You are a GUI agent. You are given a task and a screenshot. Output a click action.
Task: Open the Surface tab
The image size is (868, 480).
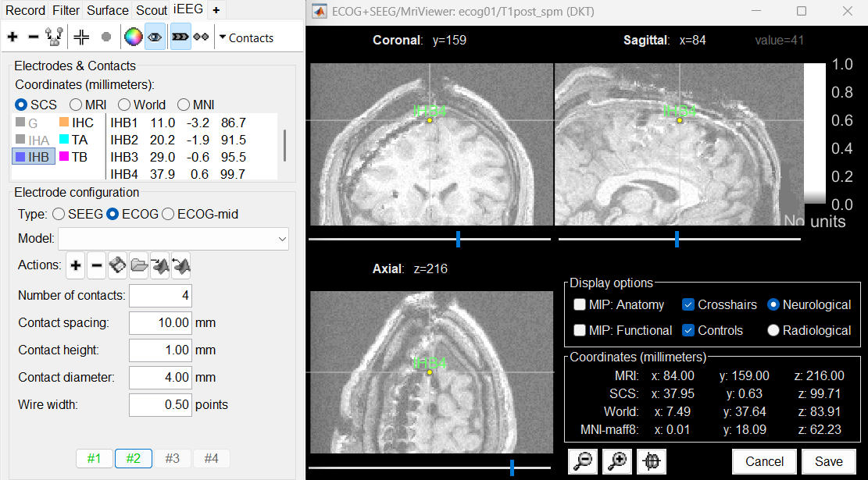coord(107,10)
